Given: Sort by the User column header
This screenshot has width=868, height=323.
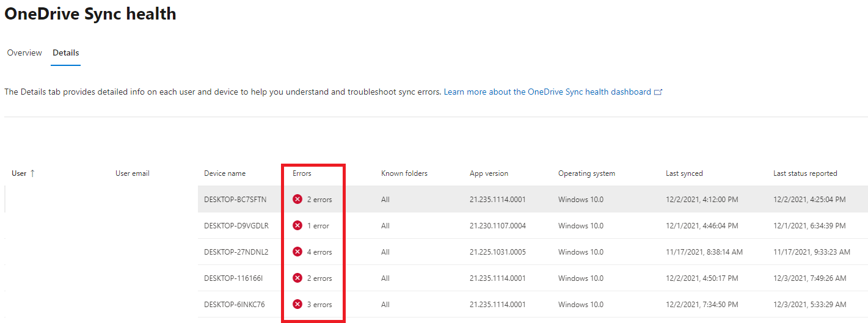Looking at the screenshot, I should click(19, 173).
